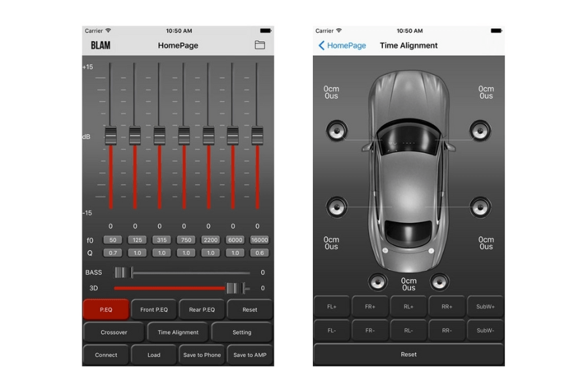Open the Time Alignment page
Viewport: 588px width, 392px height.
click(178, 333)
